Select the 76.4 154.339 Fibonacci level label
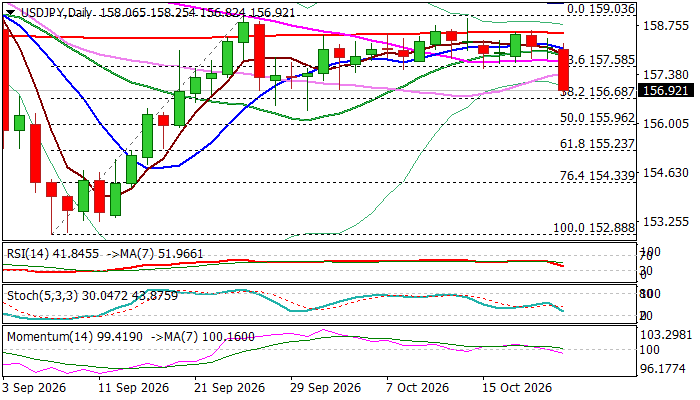The width and height of the screenshot is (700, 400). coord(597,176)
